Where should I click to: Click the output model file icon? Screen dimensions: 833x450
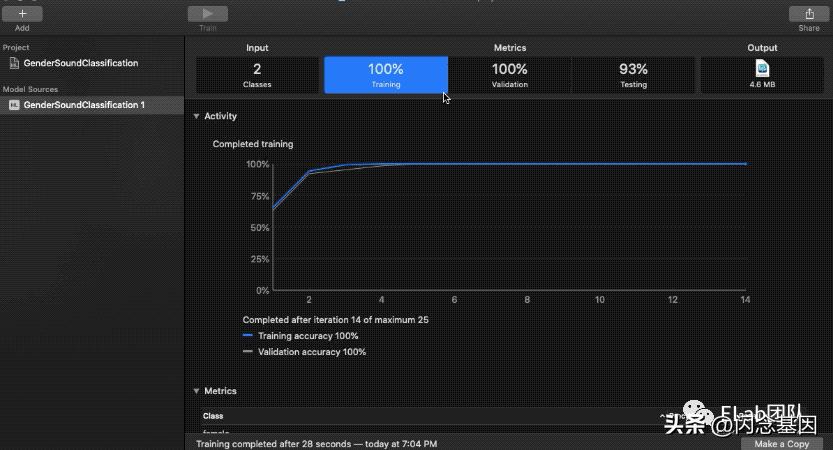762,68
